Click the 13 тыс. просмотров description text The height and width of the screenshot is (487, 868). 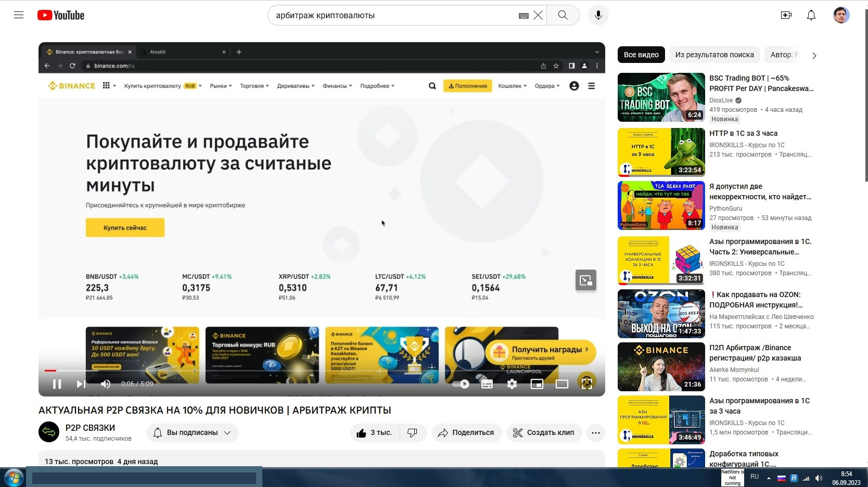tap(79, 462)
